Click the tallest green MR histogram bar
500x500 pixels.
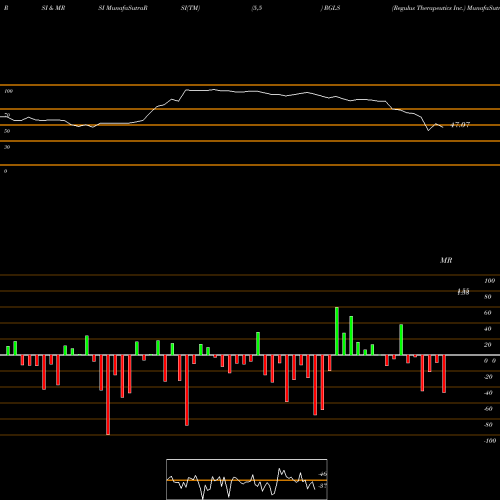337,331
